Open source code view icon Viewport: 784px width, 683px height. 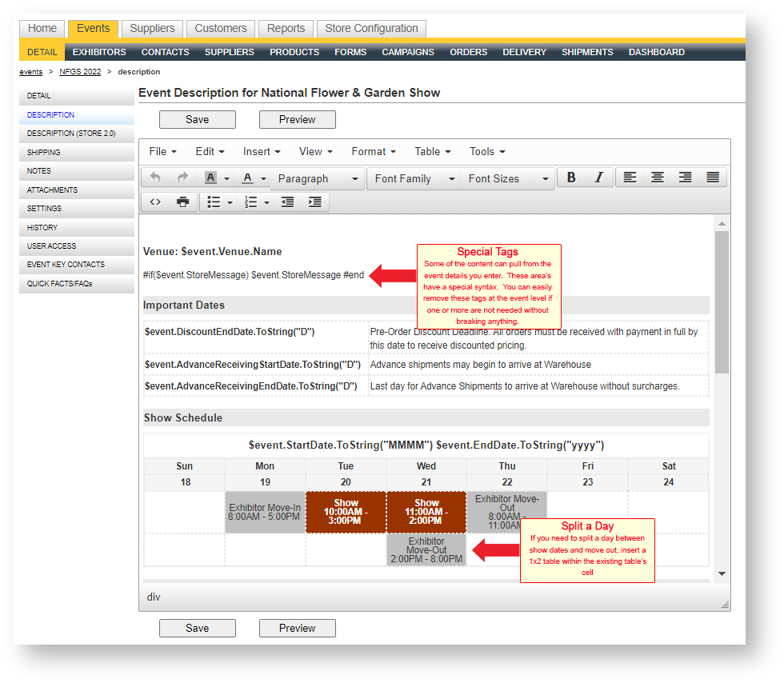point(155,202)
